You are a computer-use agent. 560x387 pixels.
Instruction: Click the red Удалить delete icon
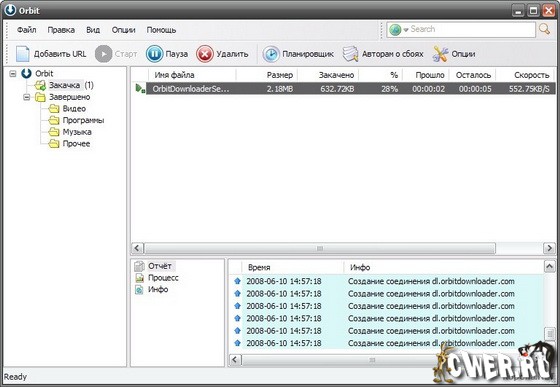pyautogui.click(x=205, y=54)
